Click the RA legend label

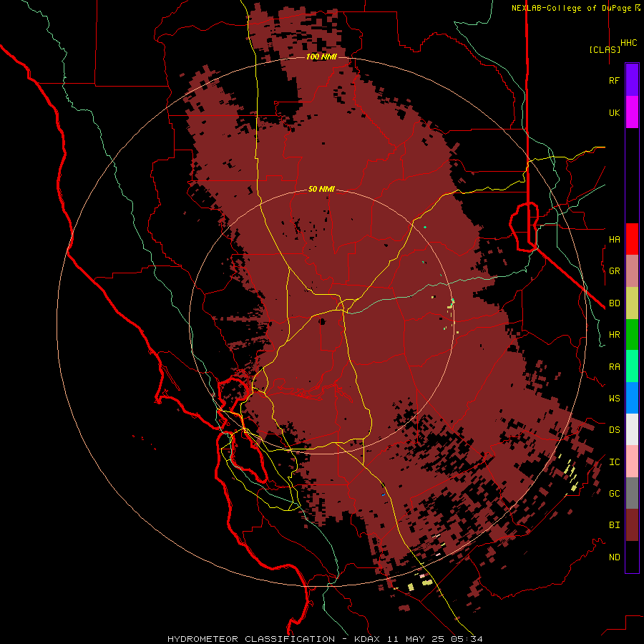tap(614, 367)
